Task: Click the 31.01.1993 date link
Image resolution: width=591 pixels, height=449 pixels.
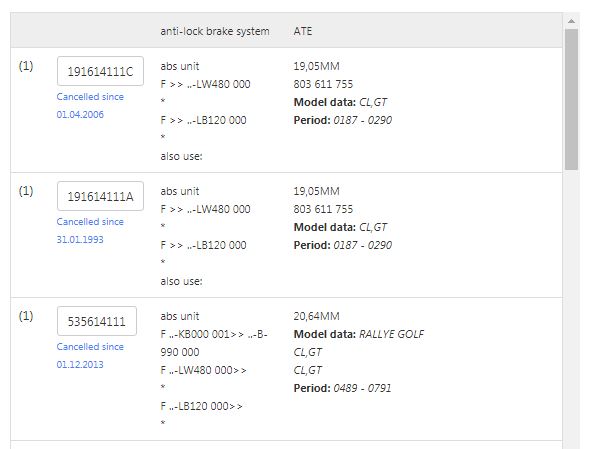Action: (x=80, y=239)
